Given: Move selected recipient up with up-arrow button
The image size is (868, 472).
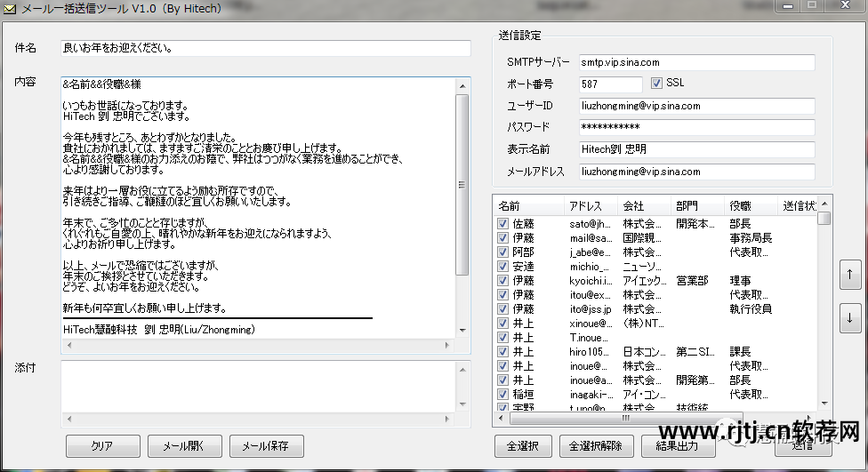Looking at the screenshot, I should tap(849, 275).
